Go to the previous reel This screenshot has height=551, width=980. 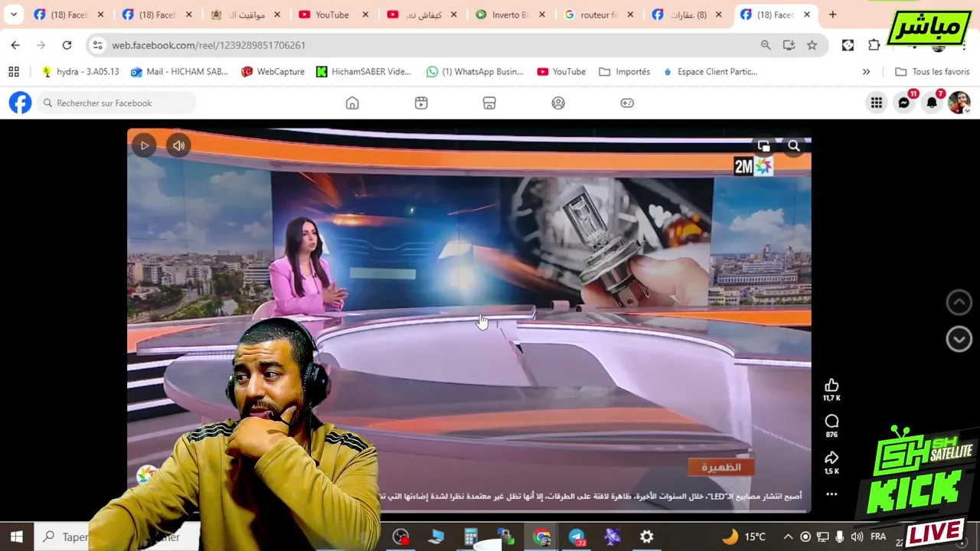coord(959,302)
